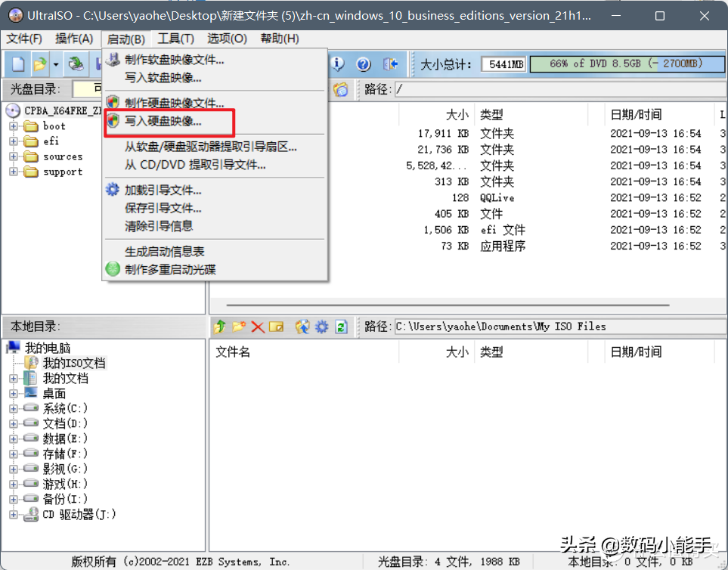Click the Open file folder icon
The width and height of the screenshot is (728, 570).
pos(40,64)
